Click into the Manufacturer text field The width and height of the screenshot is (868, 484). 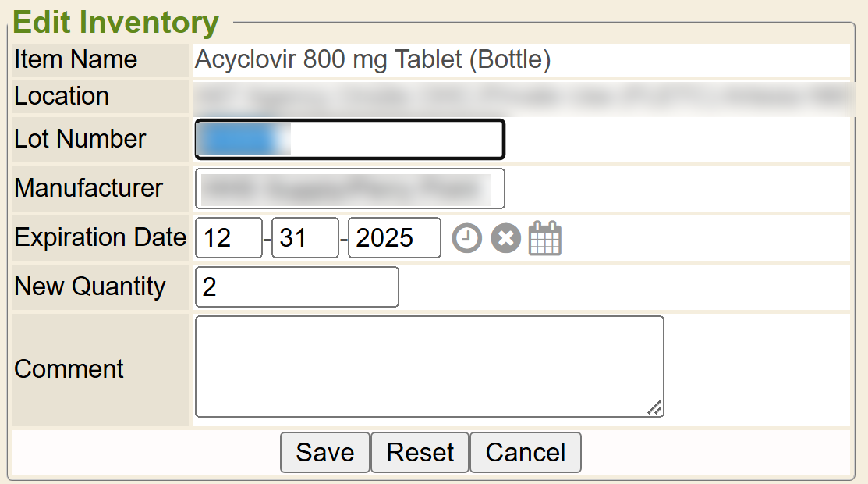point(349,189)
